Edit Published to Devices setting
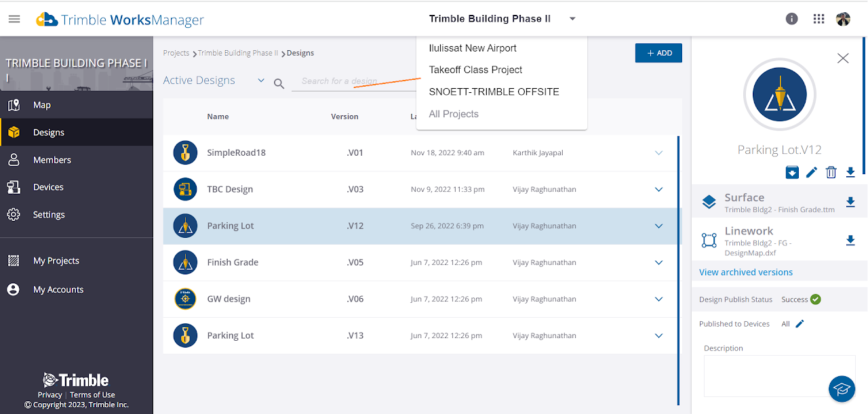 click(800, 324)
